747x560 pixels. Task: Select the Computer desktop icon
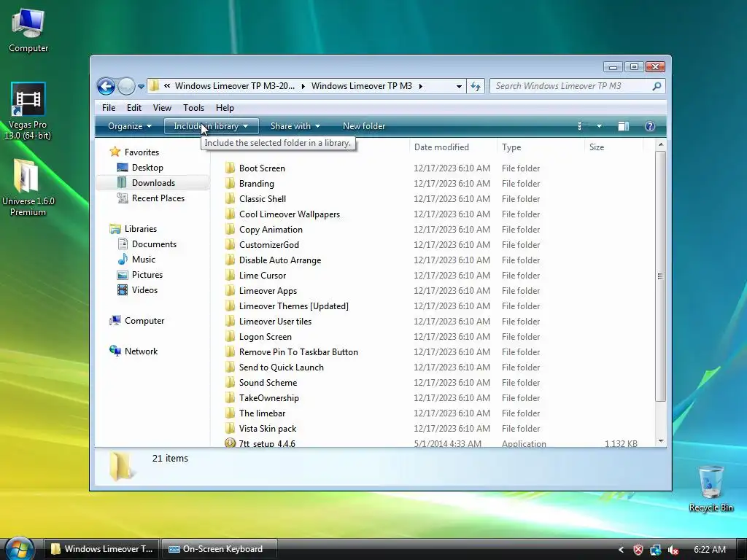tap(28, 29)
